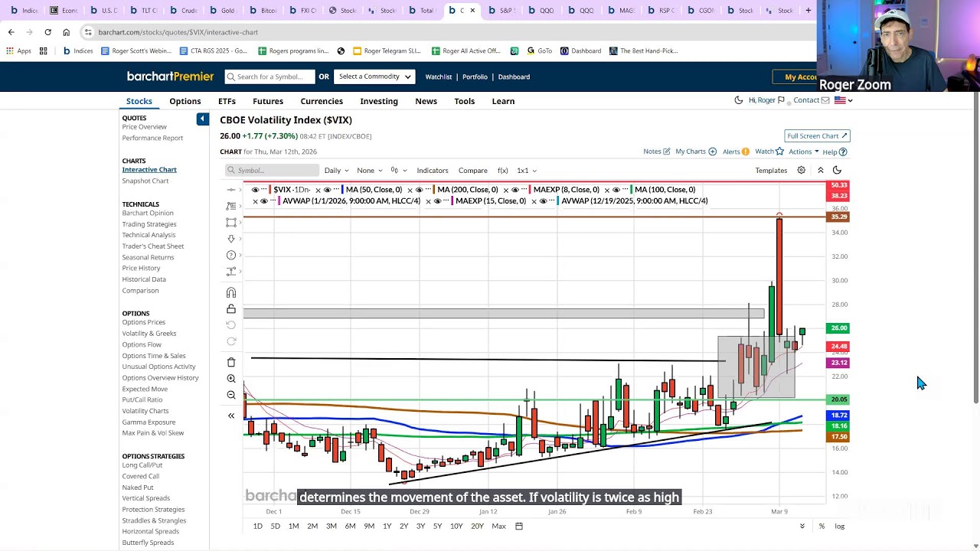Collapse the left sidebar blue arrow button
Screen dimensions: 980x551
pos(202,119)
